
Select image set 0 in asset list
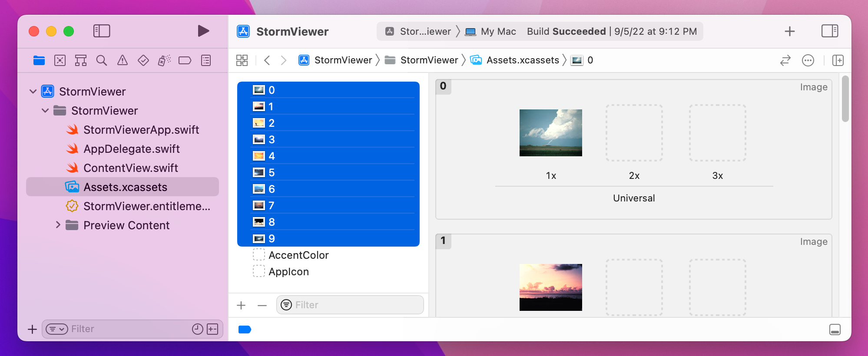pyautogui.click(x=328, y=90)
